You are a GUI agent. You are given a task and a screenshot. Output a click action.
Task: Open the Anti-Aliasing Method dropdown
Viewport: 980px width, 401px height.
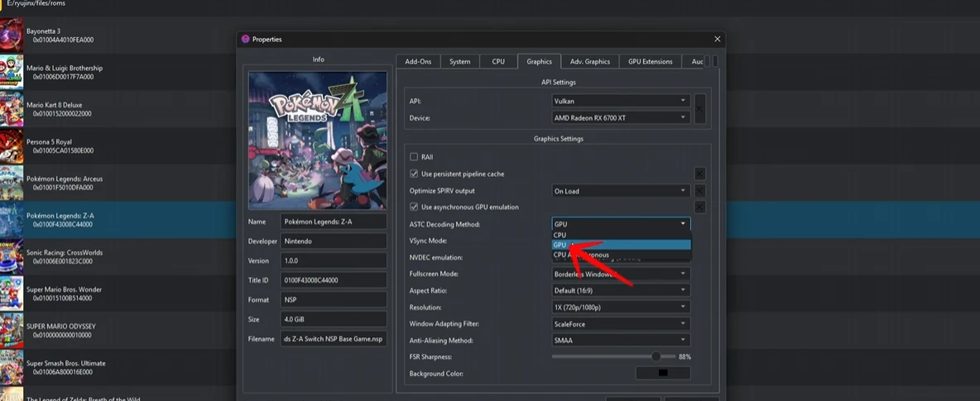(x=621, y=340)
